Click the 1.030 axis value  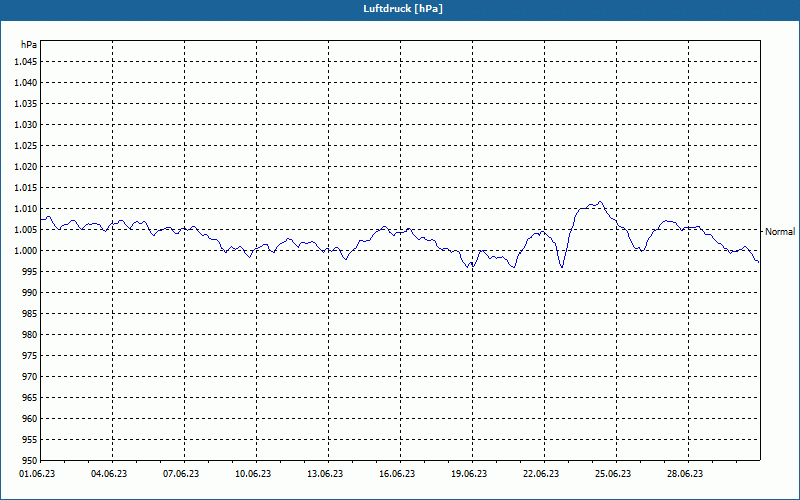[25, 124]
